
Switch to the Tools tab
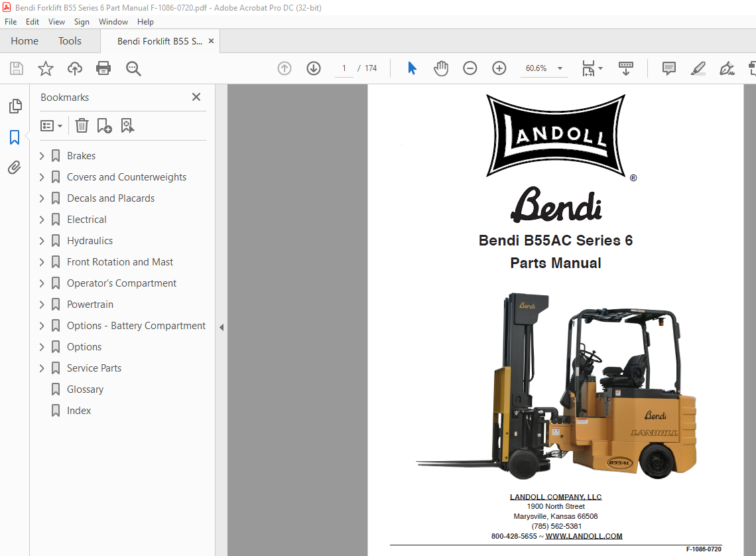coord(70,41)
